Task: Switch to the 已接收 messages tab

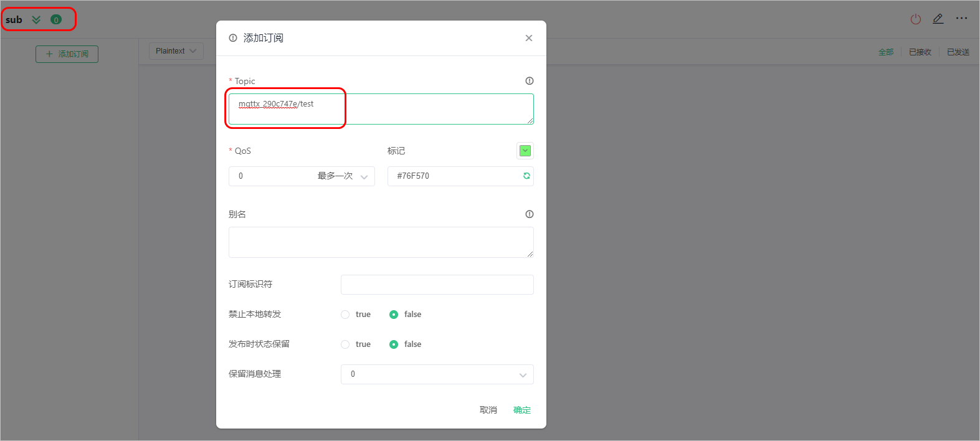Action: tap(920, 52)
